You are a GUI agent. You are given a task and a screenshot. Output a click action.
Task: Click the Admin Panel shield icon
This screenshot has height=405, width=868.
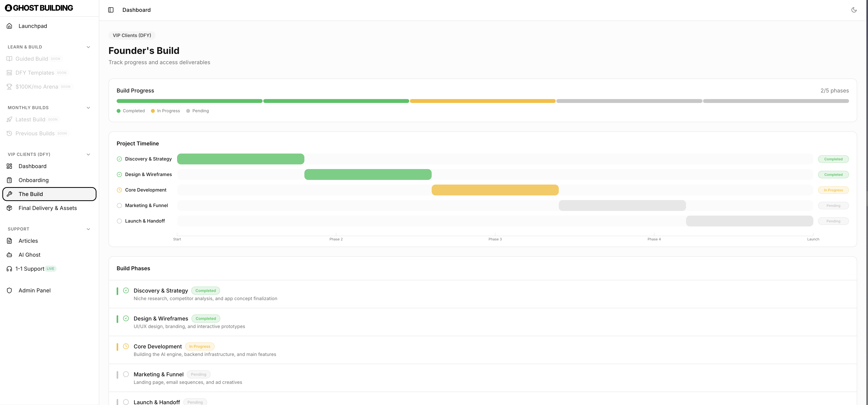coord(9,290)
